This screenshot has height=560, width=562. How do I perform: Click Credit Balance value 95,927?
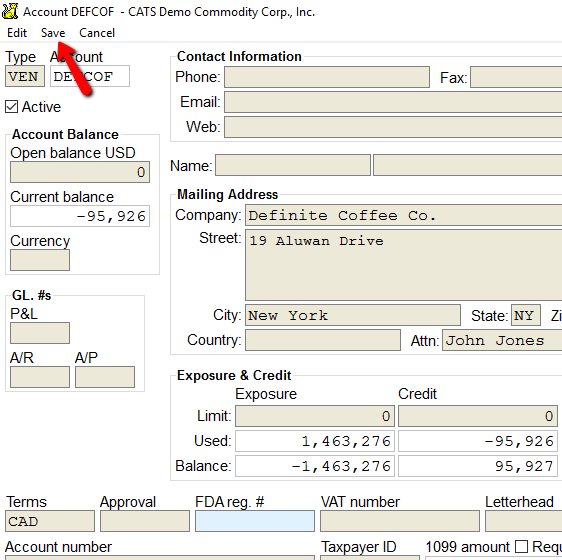point(478,466)
